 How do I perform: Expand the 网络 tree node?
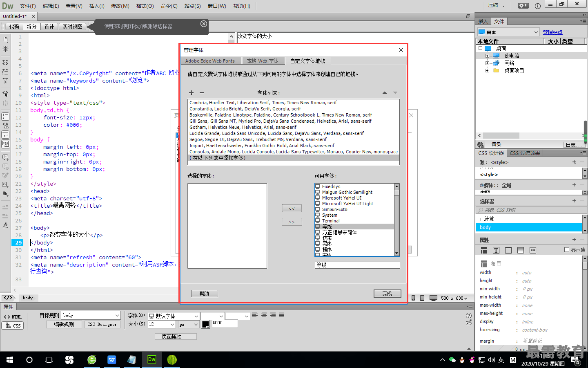(x=487, y=63)
